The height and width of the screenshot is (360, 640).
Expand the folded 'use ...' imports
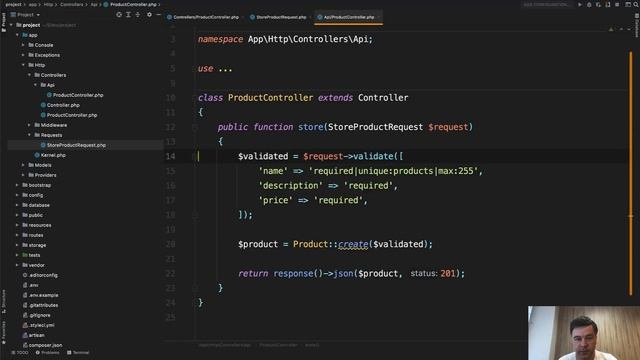coord(225,69)
